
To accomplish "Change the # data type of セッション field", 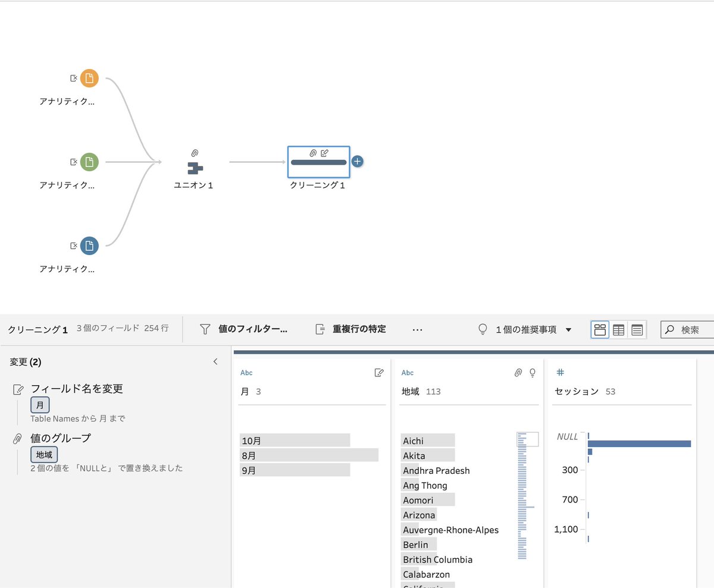I will [x=559, y=373].
